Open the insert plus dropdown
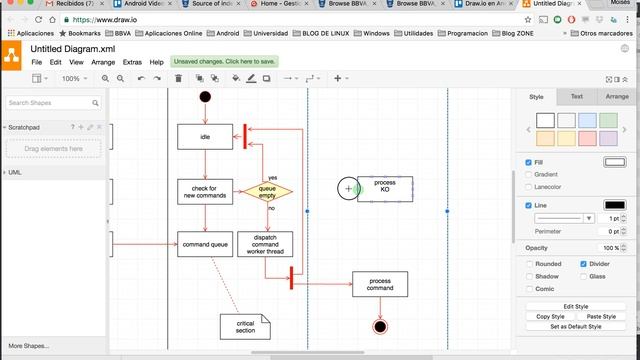 pos(341,78)
